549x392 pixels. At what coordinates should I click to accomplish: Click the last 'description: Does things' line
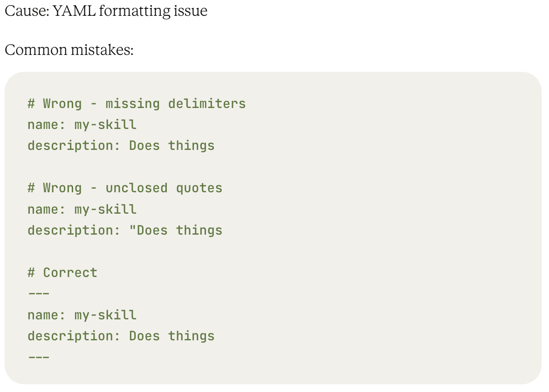coord(121,336)
